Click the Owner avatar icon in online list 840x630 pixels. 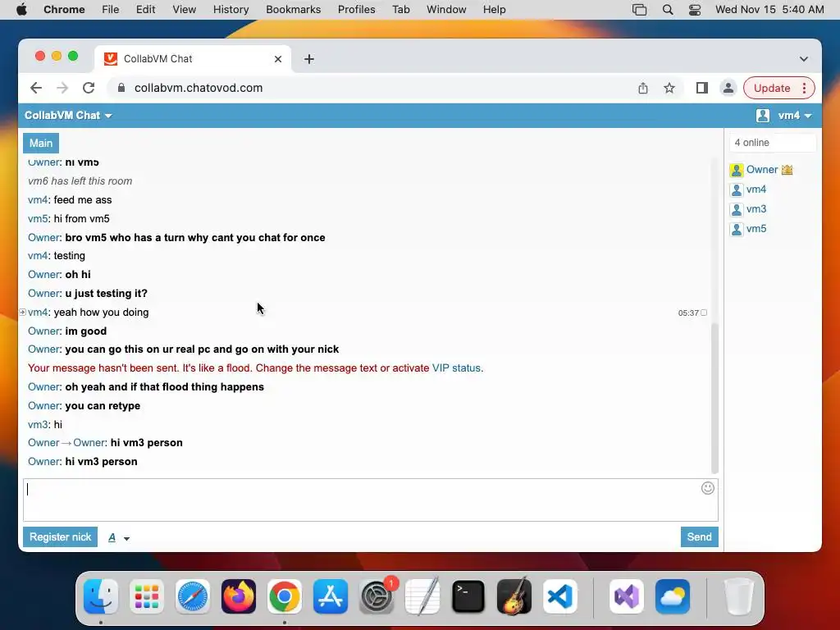737,171
